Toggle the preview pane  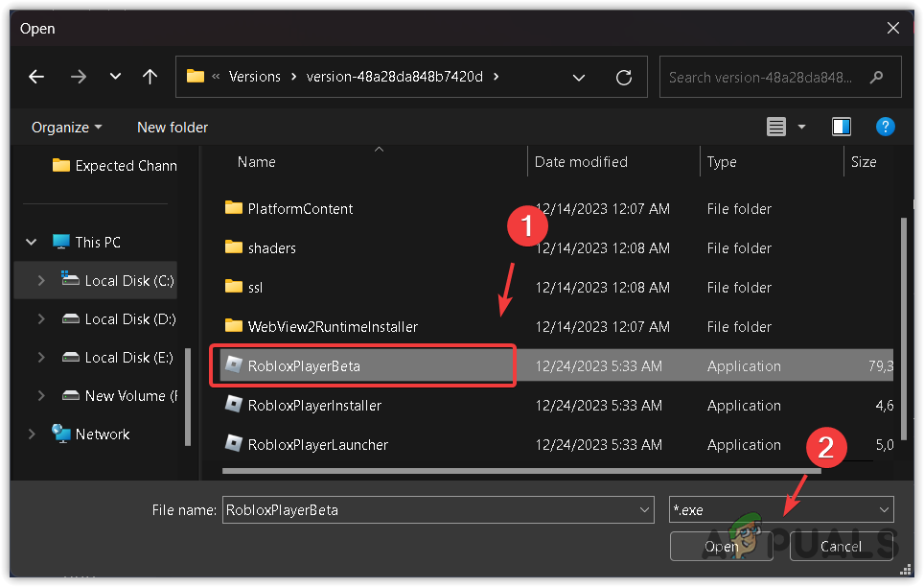pos(841,127)
